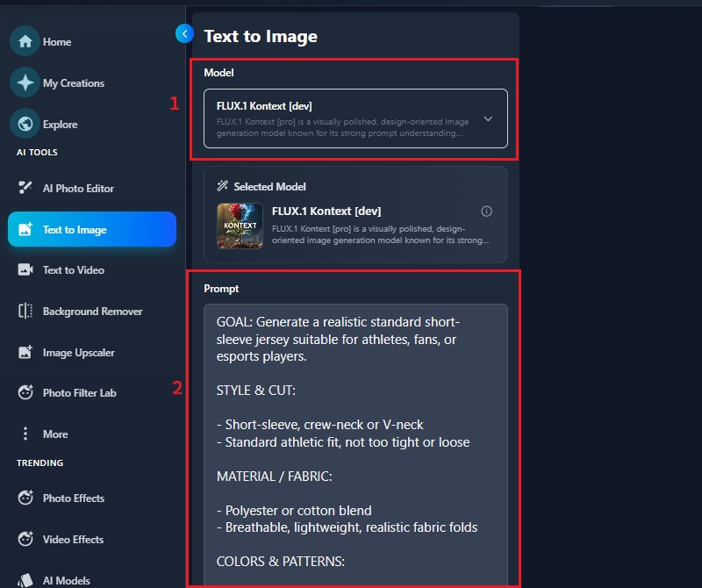Click the Background Remover icon
702x588 pixels.
[25, 311]
